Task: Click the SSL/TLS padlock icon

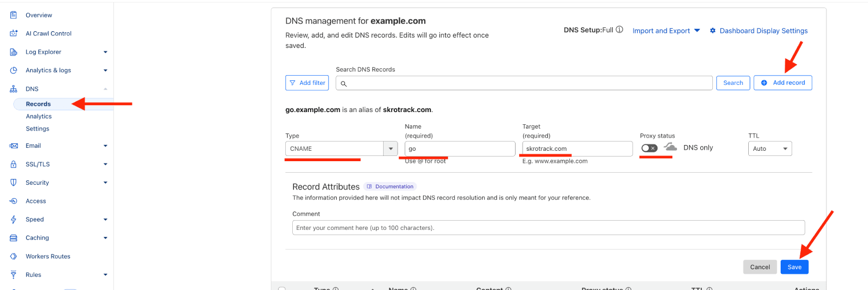Action: (x=13, y=164)
